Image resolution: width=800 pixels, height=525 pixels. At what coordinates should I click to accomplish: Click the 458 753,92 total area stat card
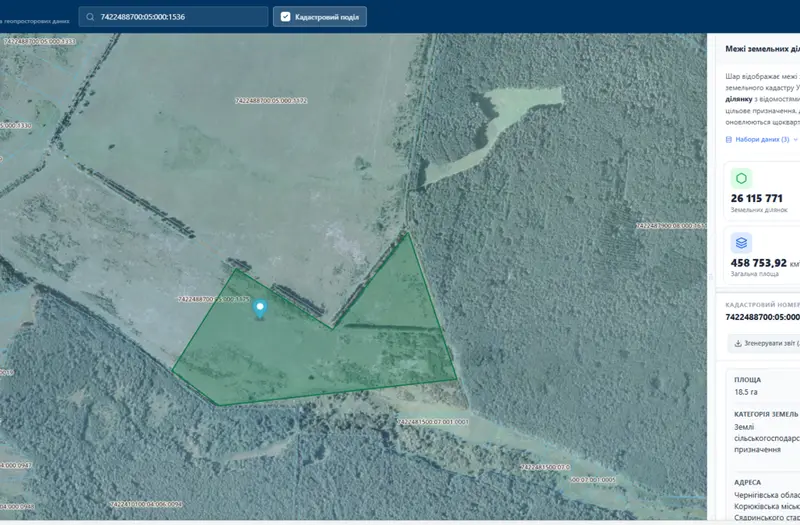pos(762,257)
